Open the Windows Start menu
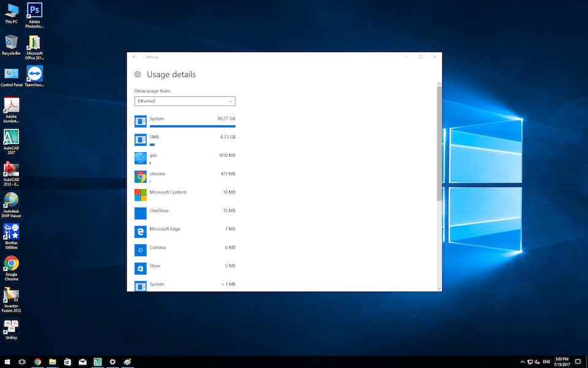588x368 pixels. click(x=7, y=362)
